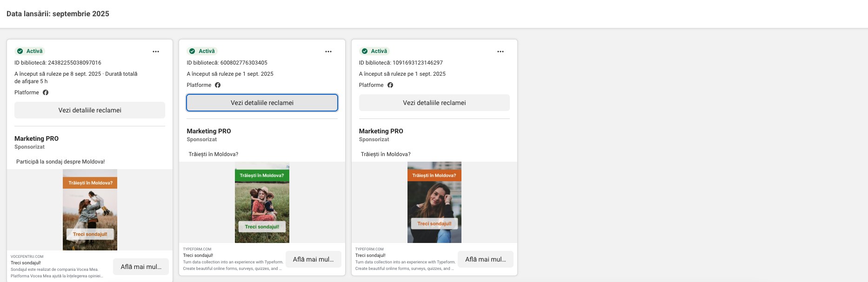Open the three-dot menu for ad 1091693123146297

(501, 52)
